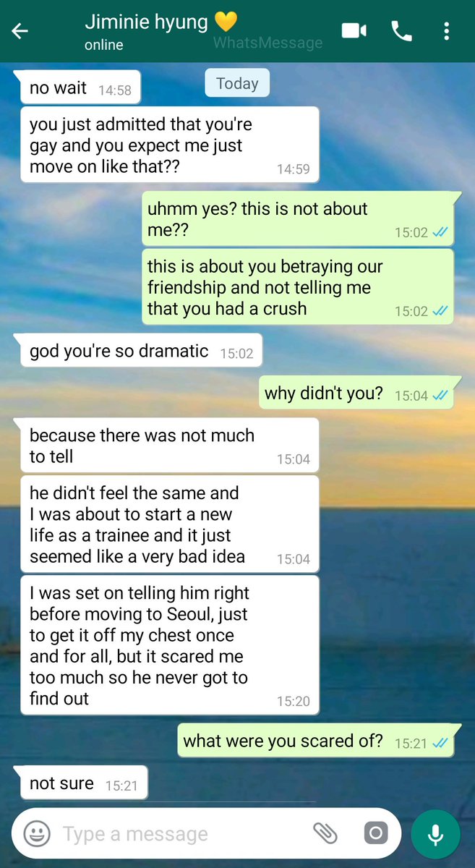Image resolution: width=475 pixels, height=868 pixels.
Task: Select the 'because there was not much to tell' message
Action: (x=168, y=446)
